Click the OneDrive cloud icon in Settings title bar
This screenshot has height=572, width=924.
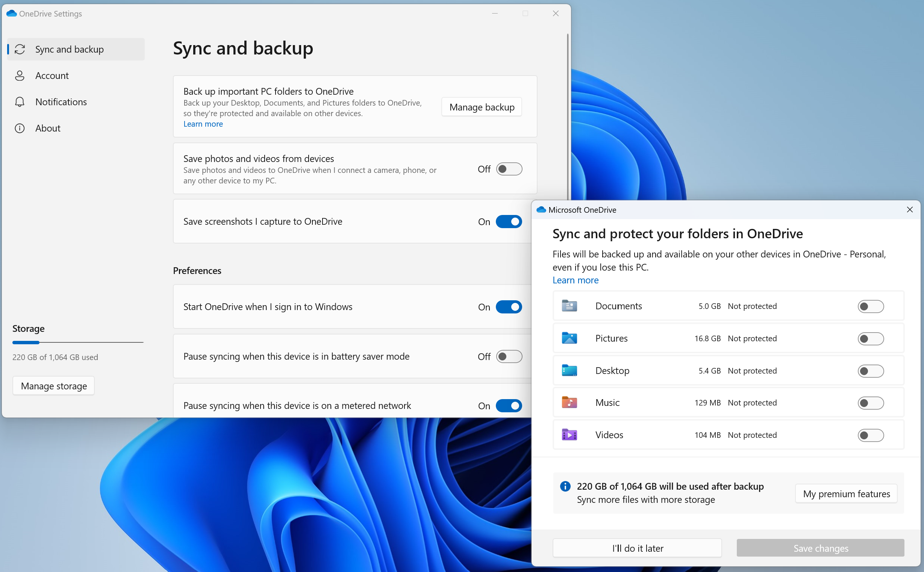pyautogui.click(x=12, y=14)
